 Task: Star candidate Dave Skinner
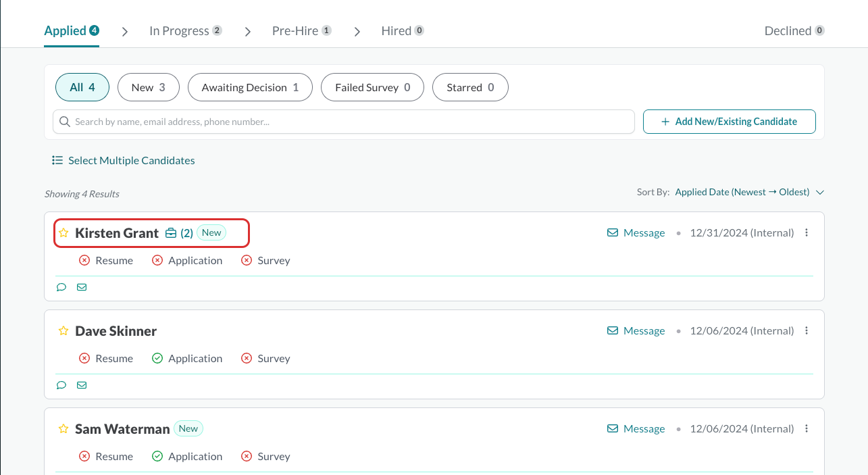pos(63,331)
